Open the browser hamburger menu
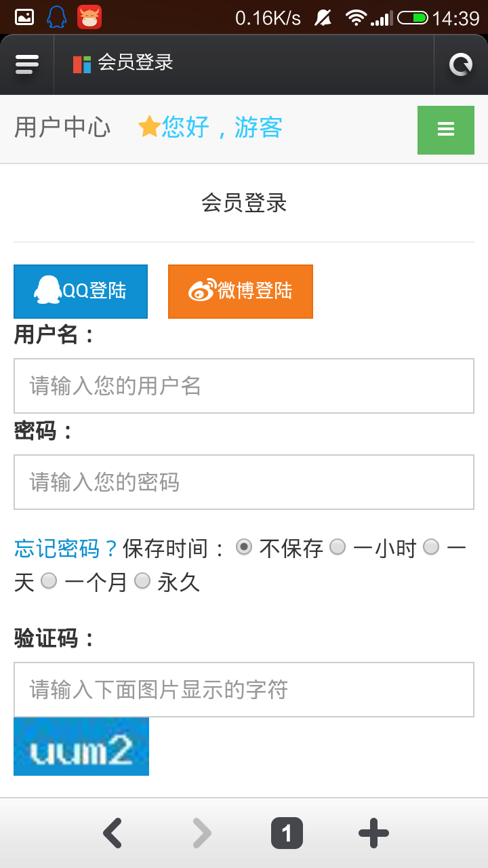 pyautogui.click(x=26, y=64)
